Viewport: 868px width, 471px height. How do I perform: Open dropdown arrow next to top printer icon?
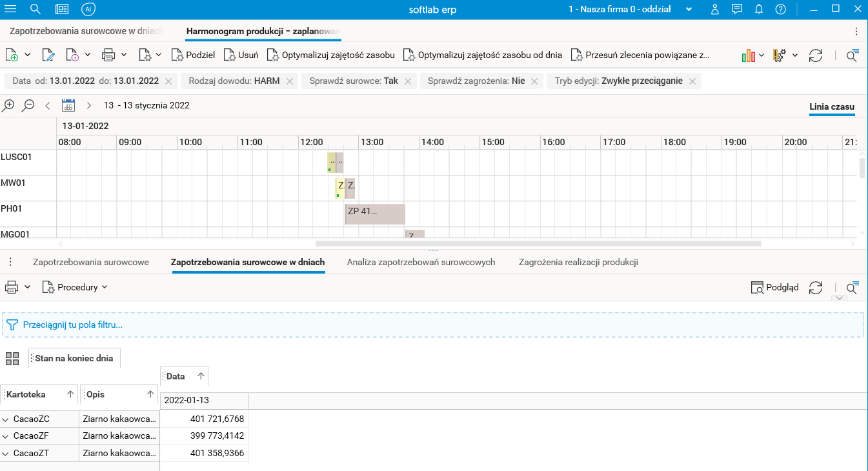[124, 55]
